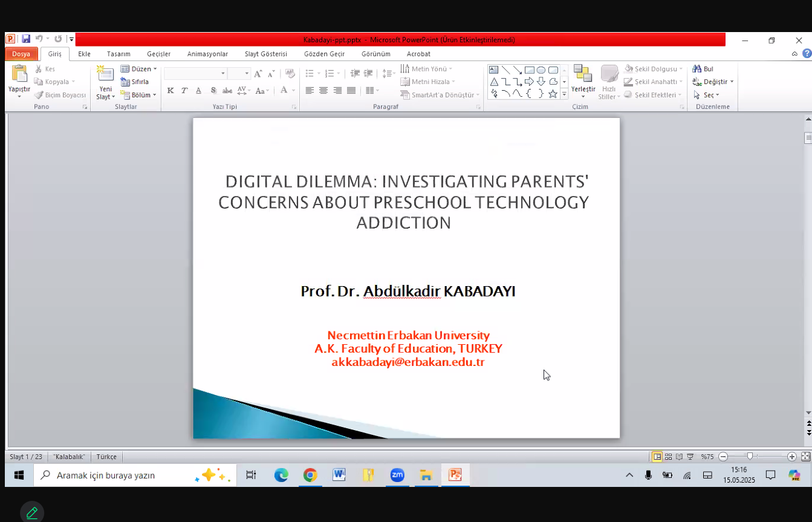
Task: Open the Değiştir replace dropdown
Action: 714,82
